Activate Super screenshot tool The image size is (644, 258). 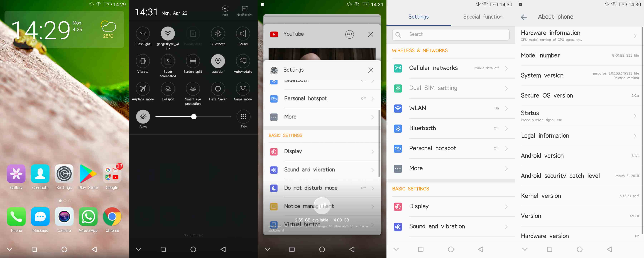tap(168, 61)
